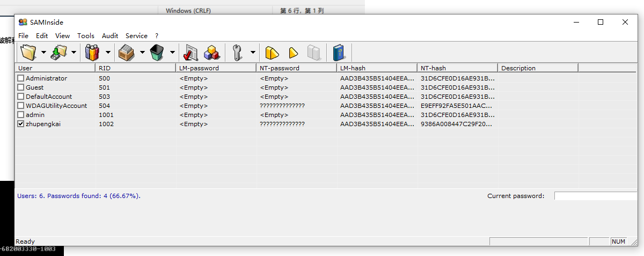Click the colored people users icon
The height and width of the screenshot is (256, 644).
92,53
